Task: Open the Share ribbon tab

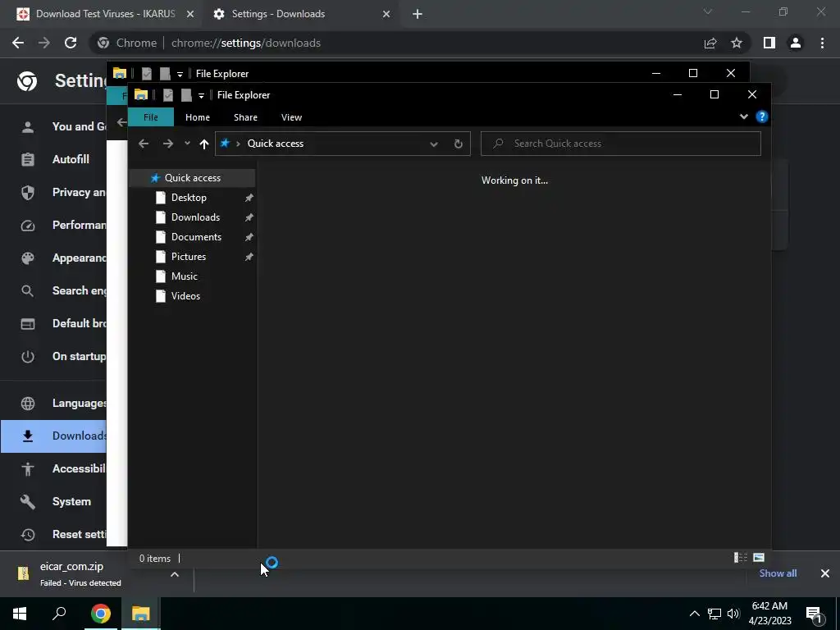Action: click(x=245, y=117)
